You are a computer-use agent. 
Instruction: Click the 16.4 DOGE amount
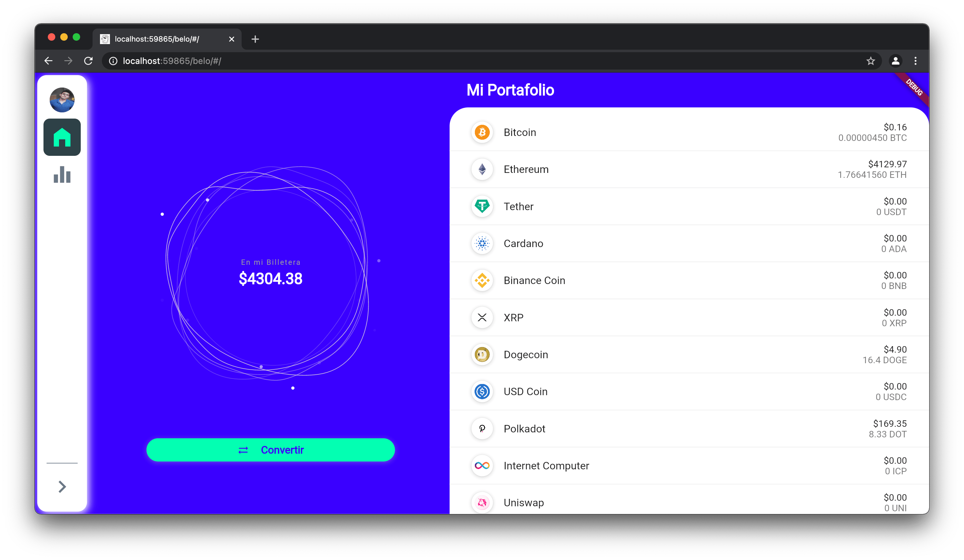[884, 360]
